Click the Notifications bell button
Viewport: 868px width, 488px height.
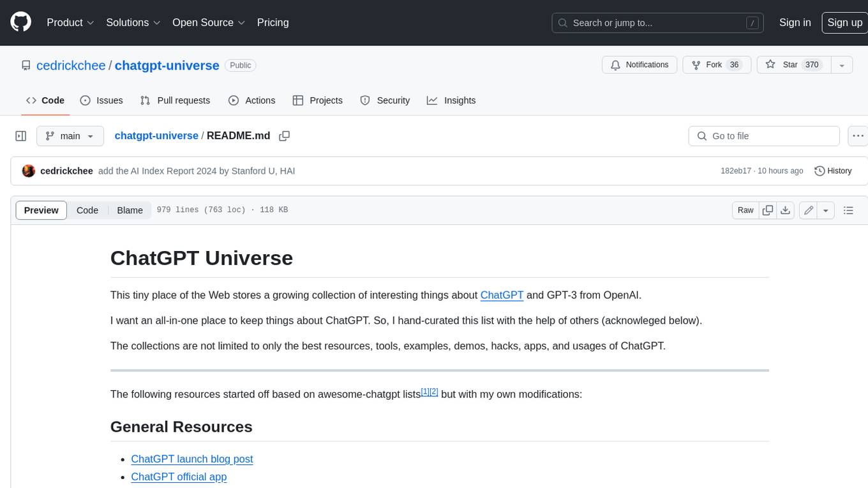[x=640, y=65]
